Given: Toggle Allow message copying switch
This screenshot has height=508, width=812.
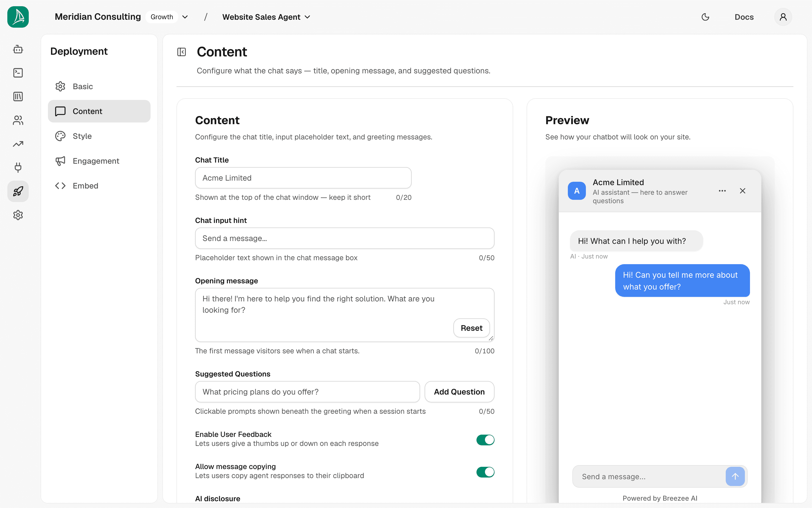Looking at the screenshot, I should point(485,472).
